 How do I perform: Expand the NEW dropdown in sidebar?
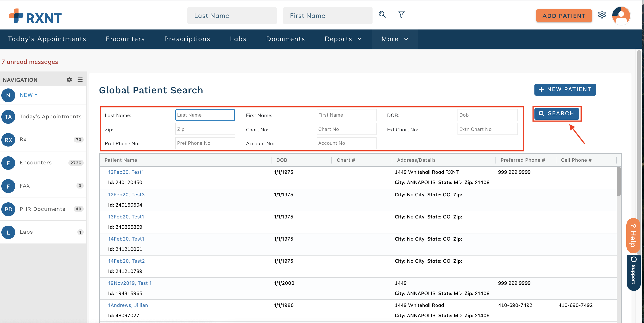28,95
